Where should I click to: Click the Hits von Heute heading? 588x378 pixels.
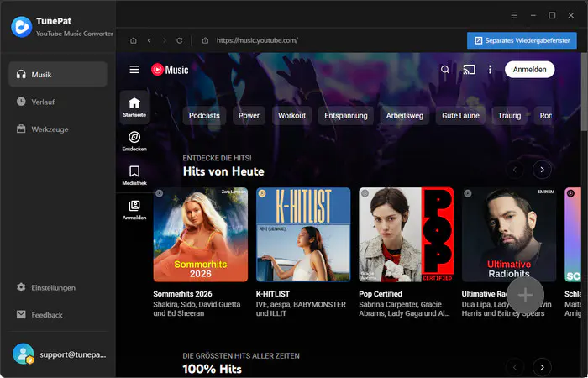[223, 171]
